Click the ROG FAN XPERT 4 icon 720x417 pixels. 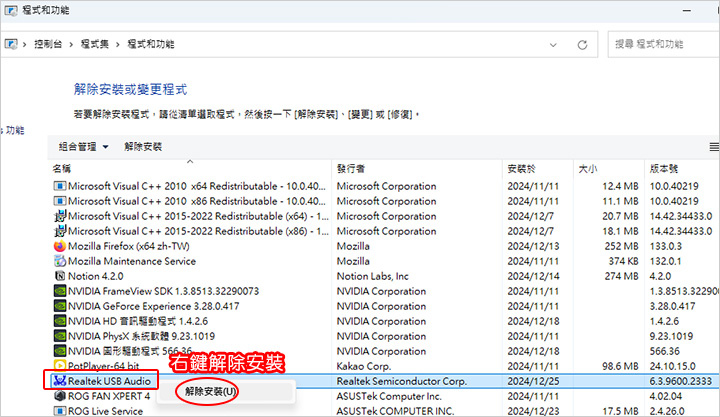60,396
